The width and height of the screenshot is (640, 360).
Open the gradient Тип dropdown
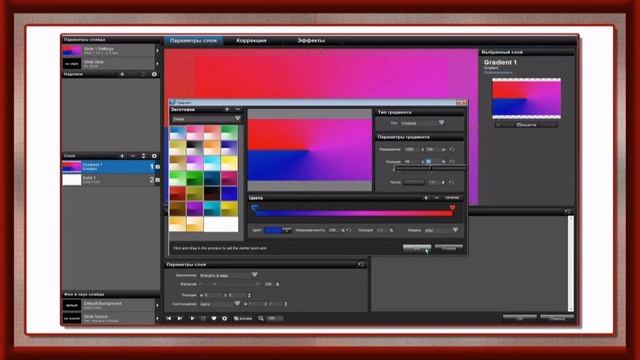click(x=422, y=123)
